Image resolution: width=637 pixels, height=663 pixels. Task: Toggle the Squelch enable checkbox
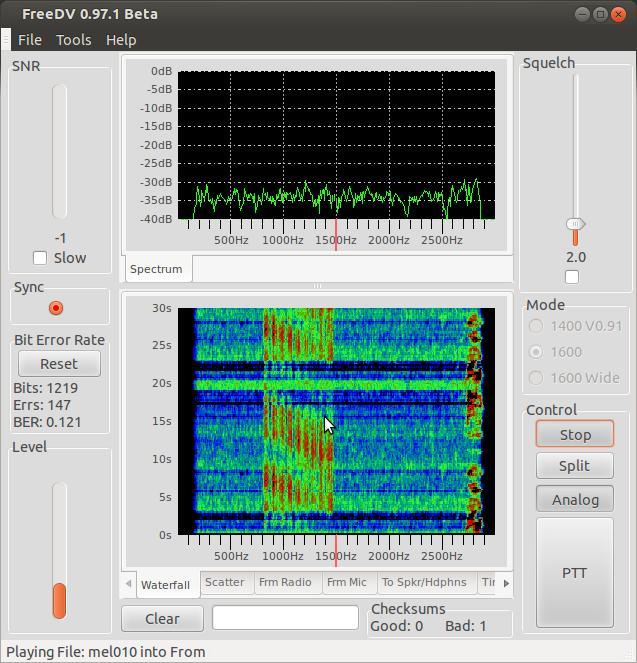(572, 277)
